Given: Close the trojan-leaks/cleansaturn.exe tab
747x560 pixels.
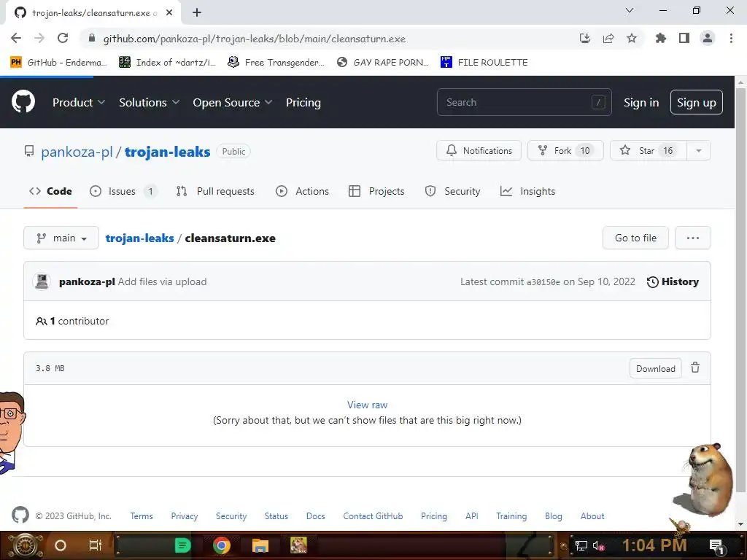Looking at the screenshot, I should 169,13.
